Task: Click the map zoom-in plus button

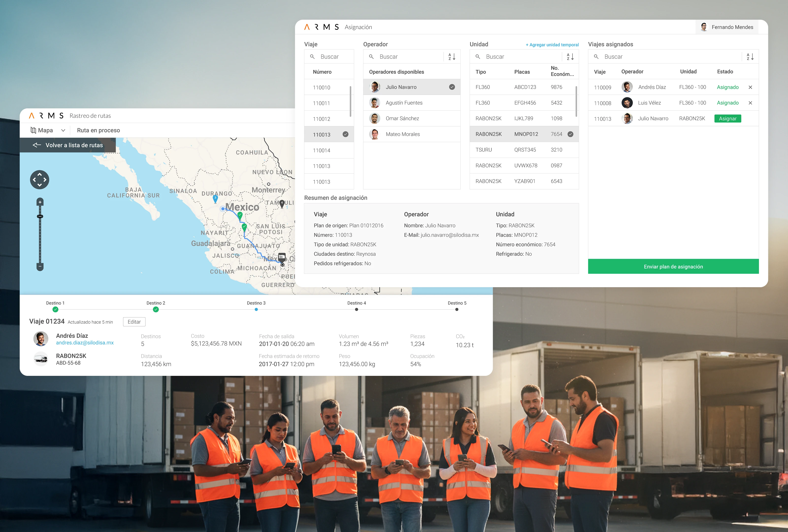Action: 40,202
